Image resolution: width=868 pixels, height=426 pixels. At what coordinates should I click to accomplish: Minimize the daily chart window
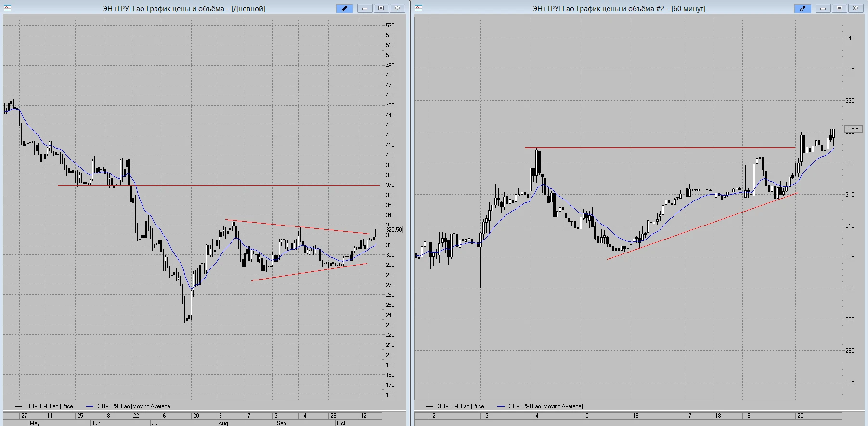(x=364, y=8)
